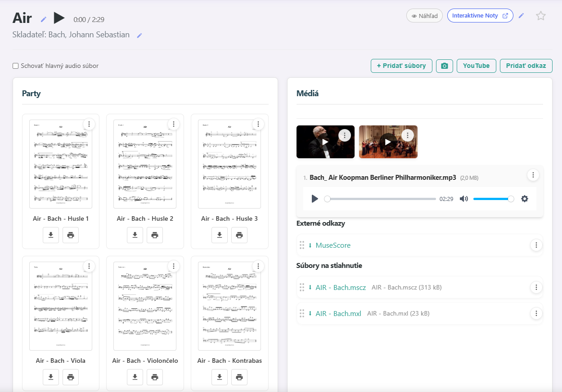Screen dimensions: 562x392
Task: Open Interaktívne Noty link
Action: click(480, 16)
